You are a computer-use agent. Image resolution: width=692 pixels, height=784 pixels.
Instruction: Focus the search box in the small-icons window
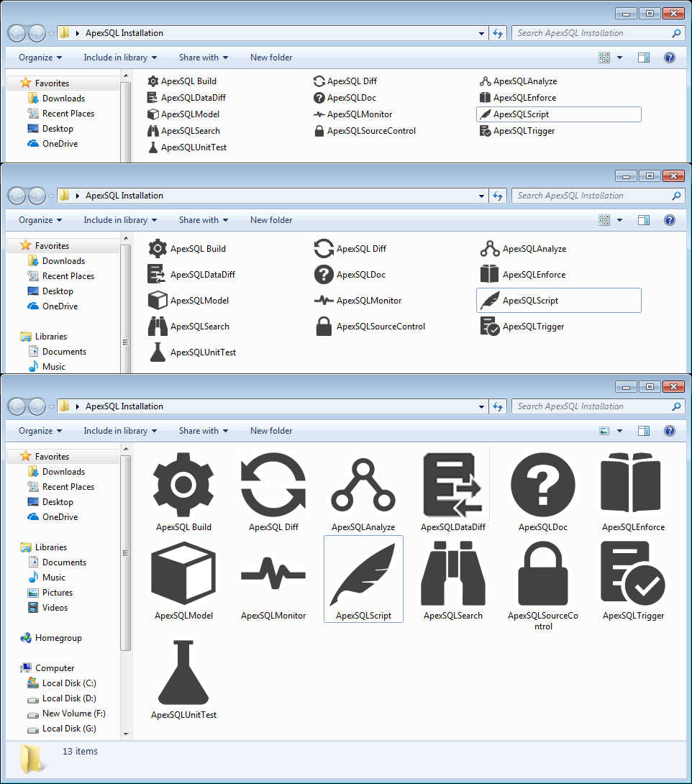[598, 34]
